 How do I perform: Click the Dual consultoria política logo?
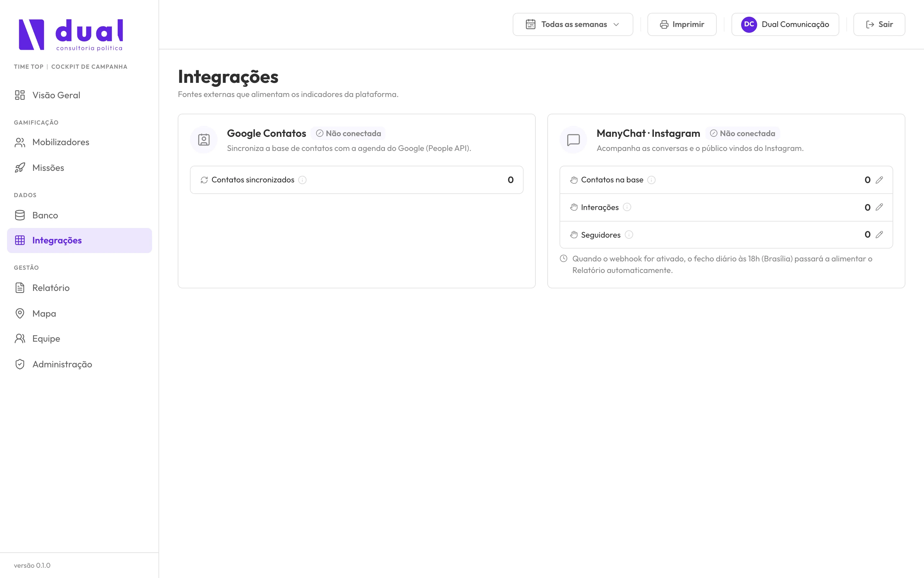[71, 35]
